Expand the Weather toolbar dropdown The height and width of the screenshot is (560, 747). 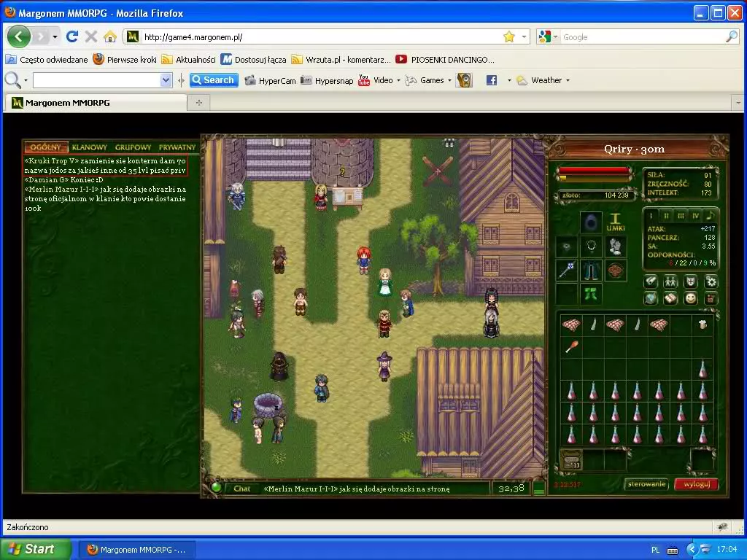(568, 80)
